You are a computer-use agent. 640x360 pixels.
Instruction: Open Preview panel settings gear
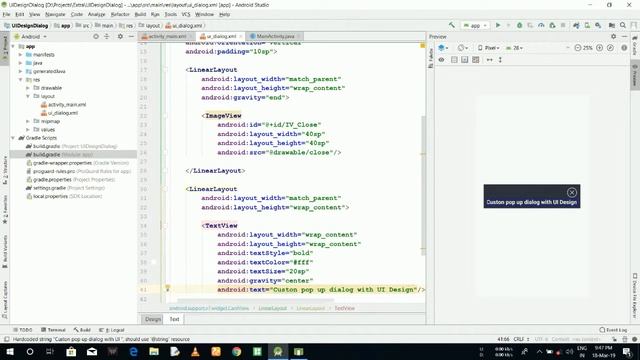point(613,36)
